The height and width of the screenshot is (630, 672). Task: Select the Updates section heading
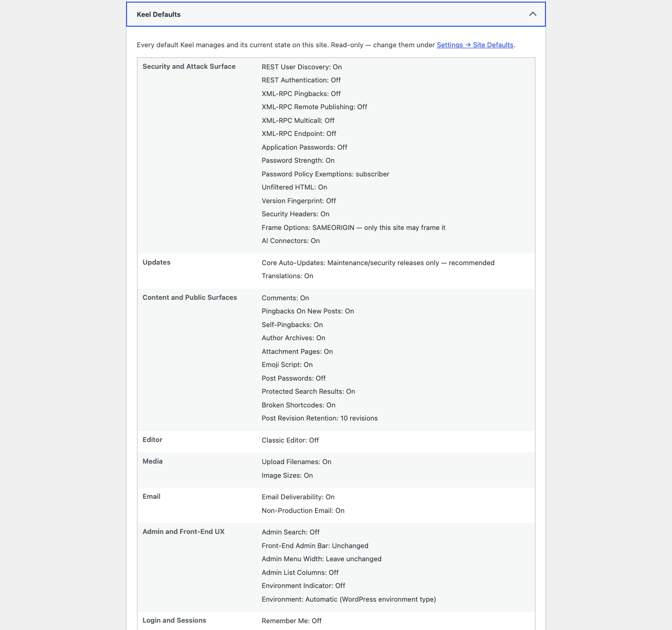(156, 262)
